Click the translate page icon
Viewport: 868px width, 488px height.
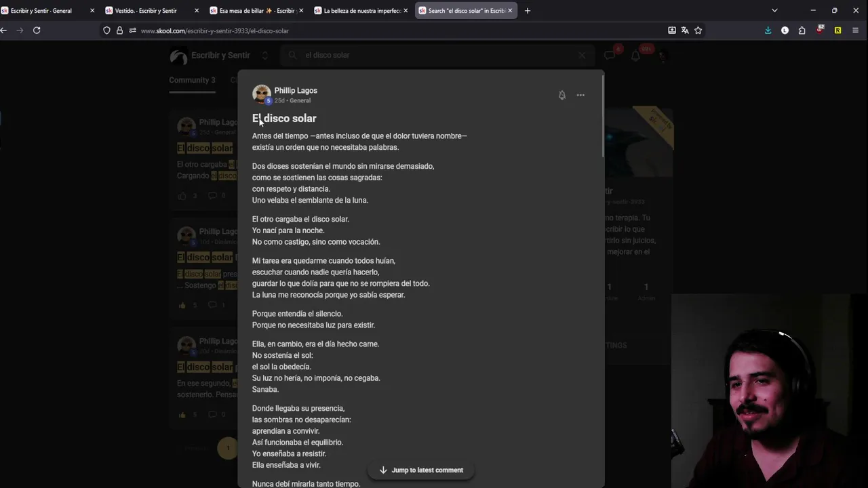click(685, 30)
